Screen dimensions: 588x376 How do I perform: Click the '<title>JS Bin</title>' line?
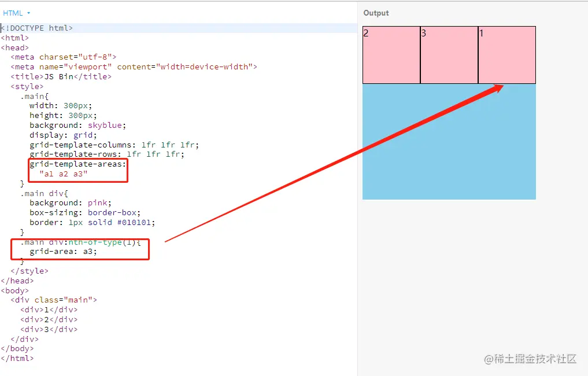[61, 76]
